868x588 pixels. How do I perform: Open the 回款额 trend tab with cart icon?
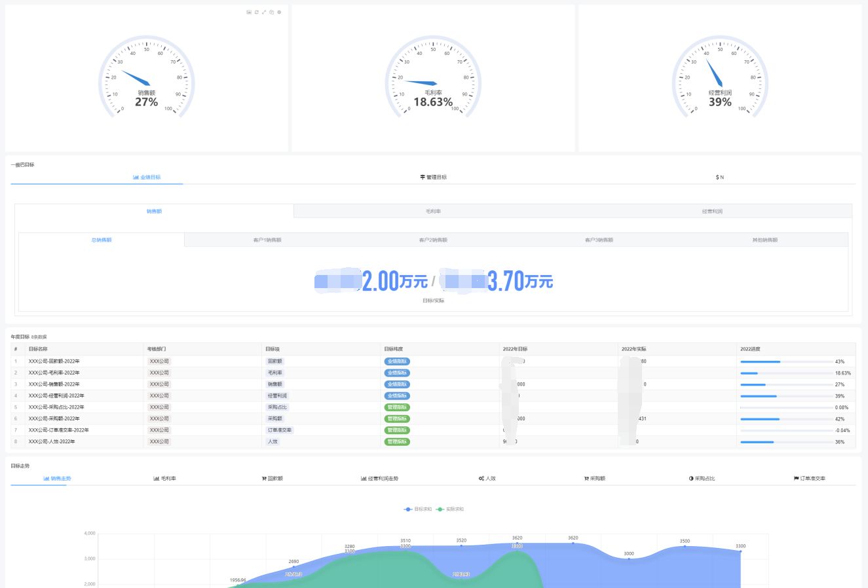click(273, 479)
